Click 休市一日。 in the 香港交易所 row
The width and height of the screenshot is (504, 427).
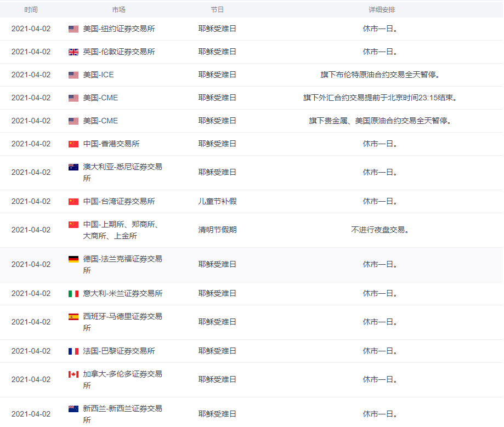380,144
